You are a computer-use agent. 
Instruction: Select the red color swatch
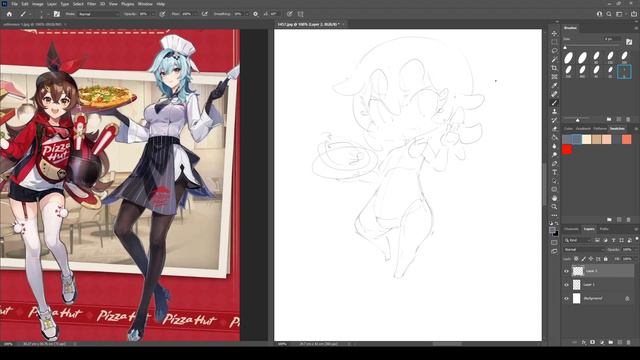(567, 149)
